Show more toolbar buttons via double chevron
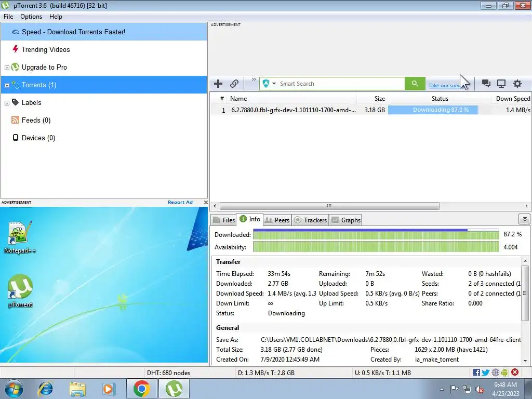This screenshot has height=399, width=532. [254, 79]
